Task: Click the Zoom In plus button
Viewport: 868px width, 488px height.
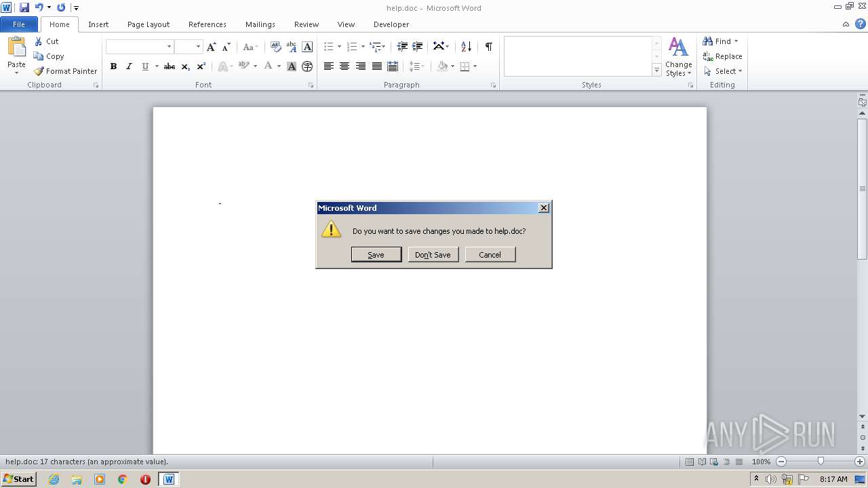Action: pyautogui.click(x=860, y=462)
